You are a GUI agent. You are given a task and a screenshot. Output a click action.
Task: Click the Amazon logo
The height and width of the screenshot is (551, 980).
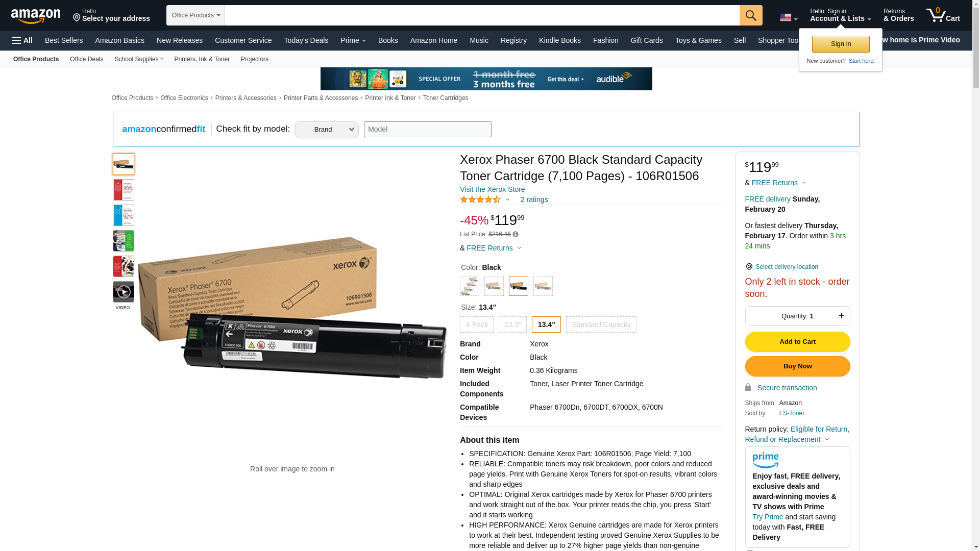point(36,16)
